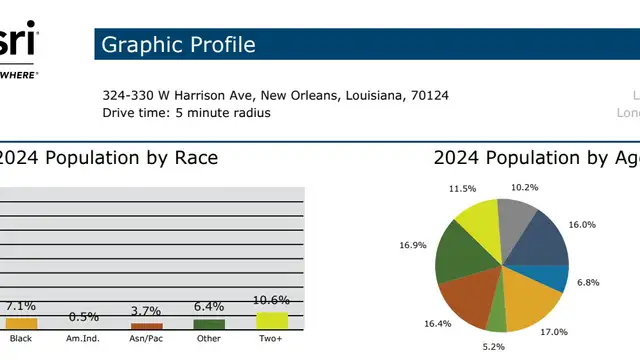This screenshot has width=640, height=360.
Task: Click the 5.2% pie label
Action: click(493, 347)
